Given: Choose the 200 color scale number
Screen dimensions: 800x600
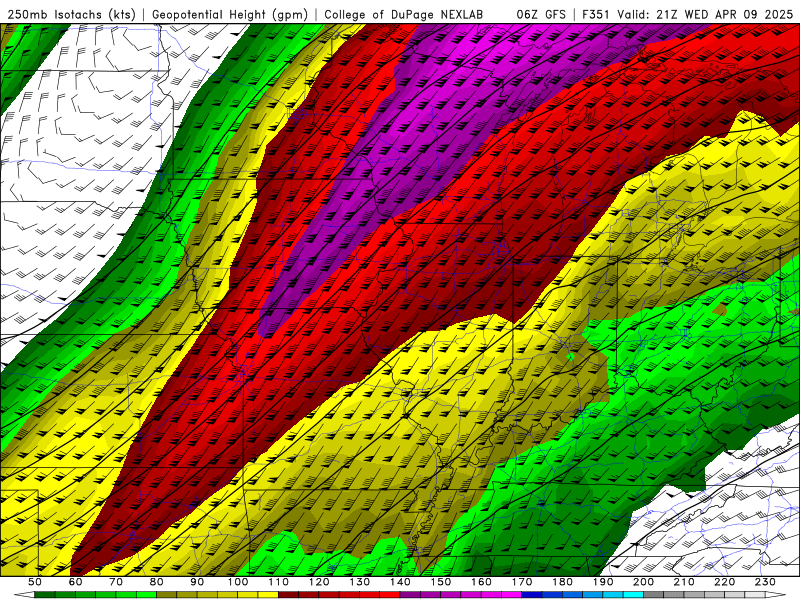Looking at the screenshot, I should tap(643, 582).
